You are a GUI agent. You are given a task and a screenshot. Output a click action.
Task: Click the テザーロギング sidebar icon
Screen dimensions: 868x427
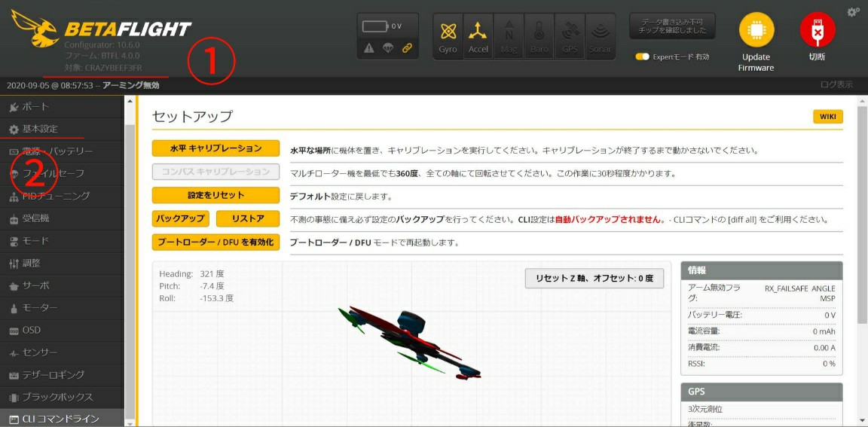pos(14,376)
